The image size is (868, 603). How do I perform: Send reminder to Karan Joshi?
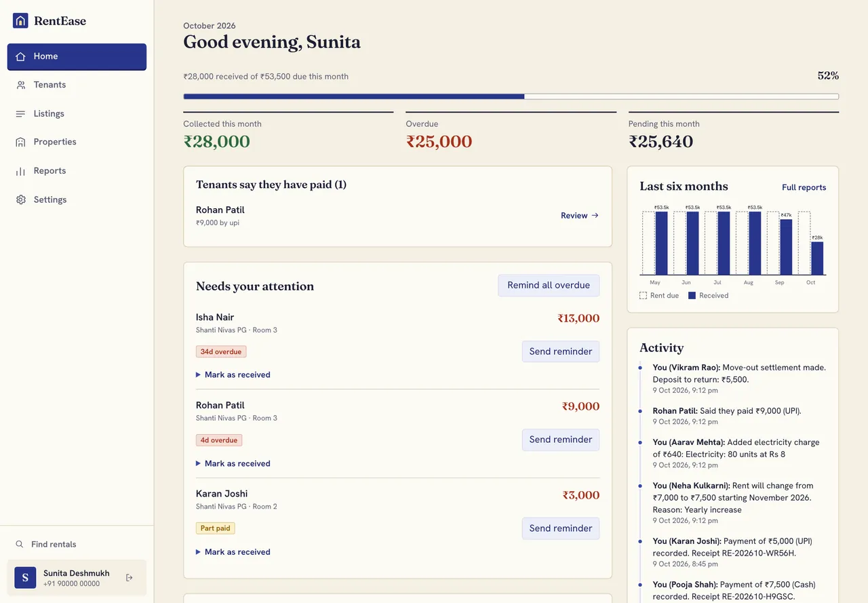(561, 528)
